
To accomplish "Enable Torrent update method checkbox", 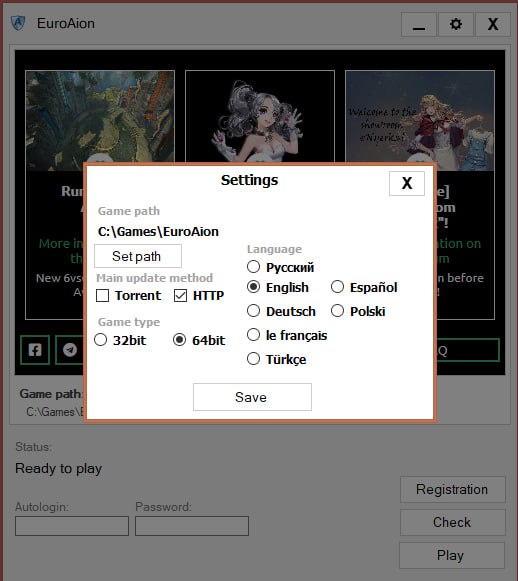I will tap(102, 296).
